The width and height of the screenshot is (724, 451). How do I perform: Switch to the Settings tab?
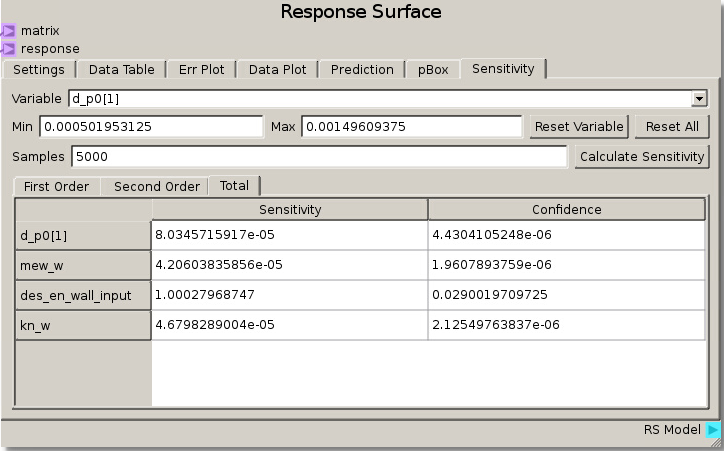(x=40, y=69)
